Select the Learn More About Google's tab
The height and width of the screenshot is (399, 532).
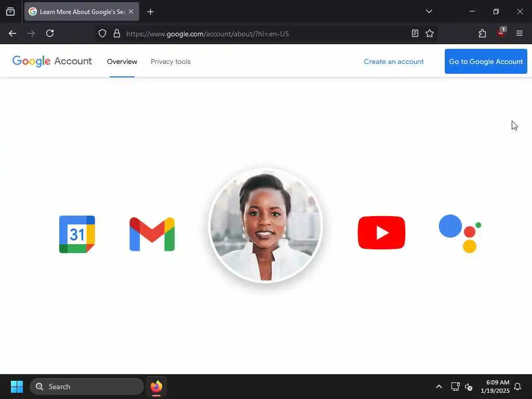point(82,12)
